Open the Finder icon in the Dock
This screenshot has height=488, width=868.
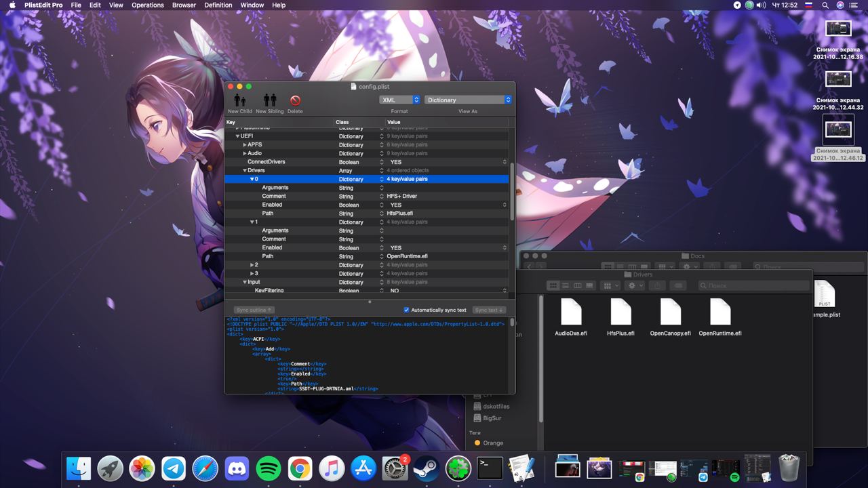click(79, 468)
